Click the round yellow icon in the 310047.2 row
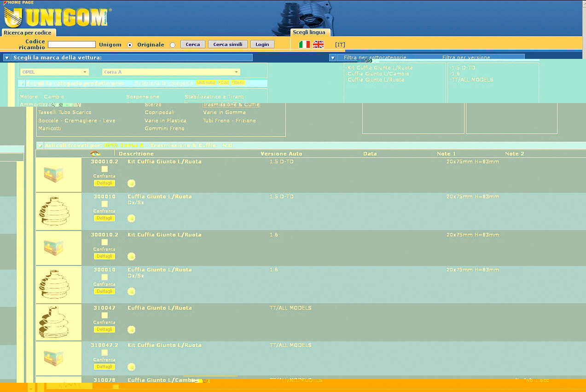586x392 pixels. (131, 367)
